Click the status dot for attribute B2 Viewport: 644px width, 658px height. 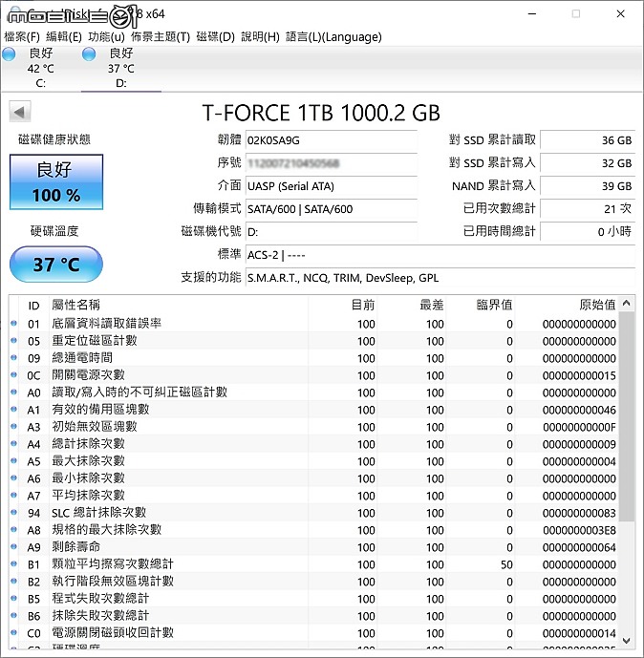pyautogui.click(x=13, y=582)
